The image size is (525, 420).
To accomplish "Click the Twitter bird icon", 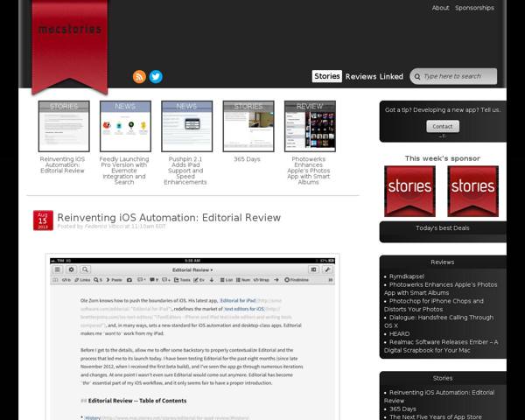I will [156, 77].
